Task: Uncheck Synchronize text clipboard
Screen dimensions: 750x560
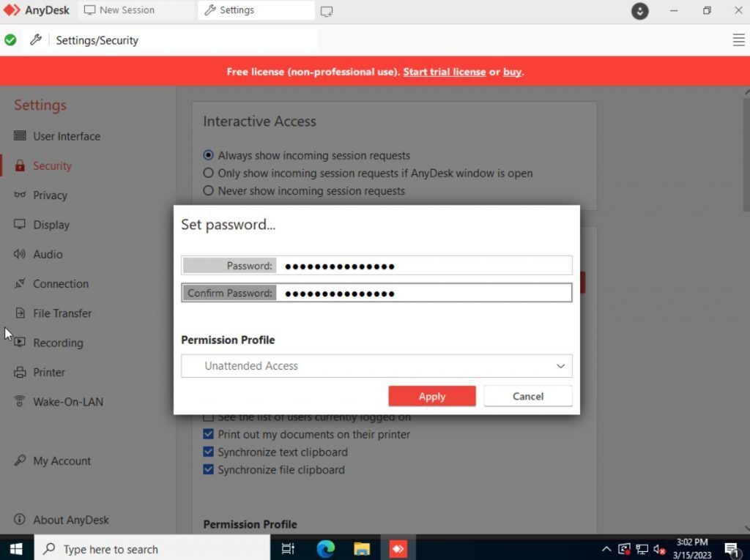Action: coord(208,452)
